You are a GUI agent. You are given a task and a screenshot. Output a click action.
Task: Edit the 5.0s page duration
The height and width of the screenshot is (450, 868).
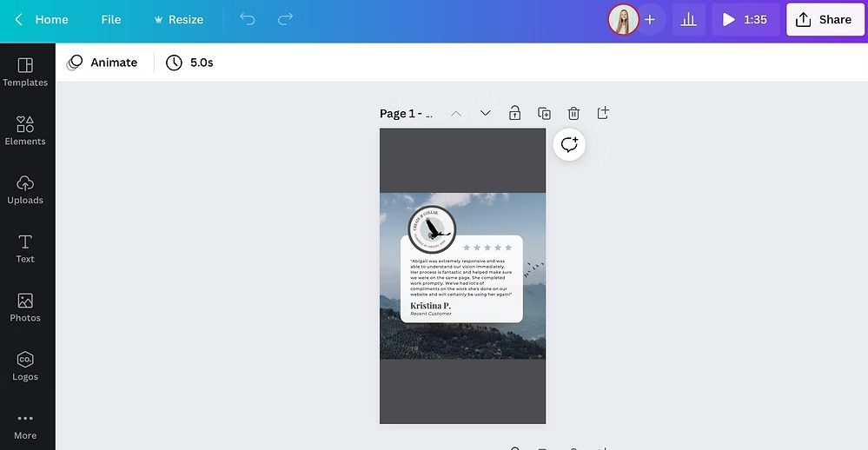click(190, 63)
